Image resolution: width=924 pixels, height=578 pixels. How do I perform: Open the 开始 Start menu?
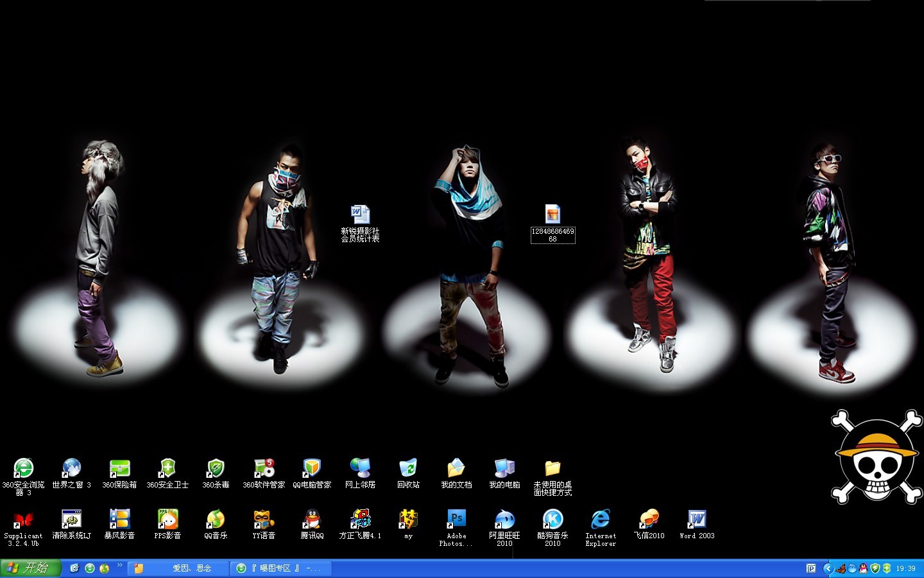(x=30, y=568)
